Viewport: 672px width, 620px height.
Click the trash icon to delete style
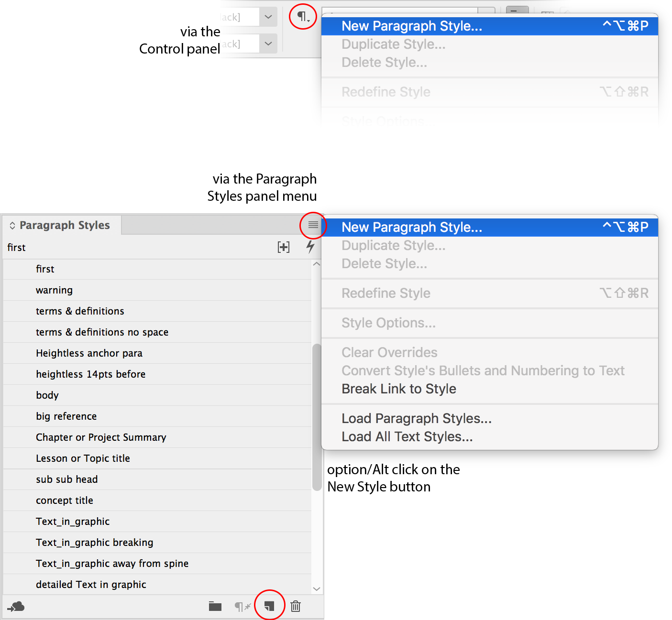tap(296, 606)
